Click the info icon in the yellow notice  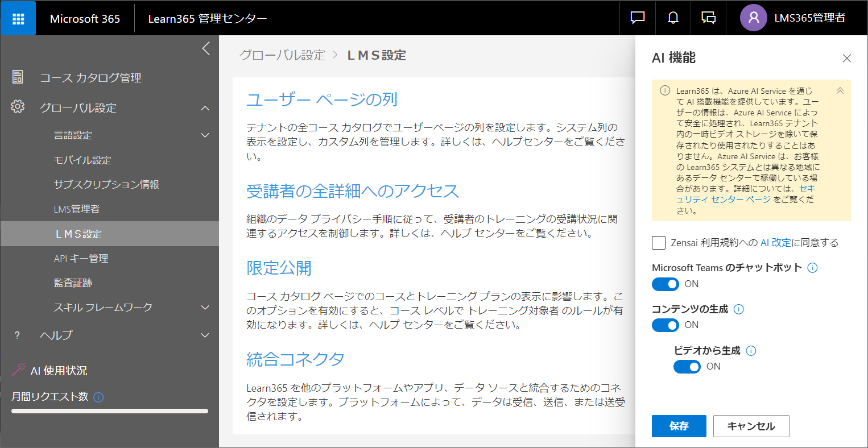tap(664, 90)
